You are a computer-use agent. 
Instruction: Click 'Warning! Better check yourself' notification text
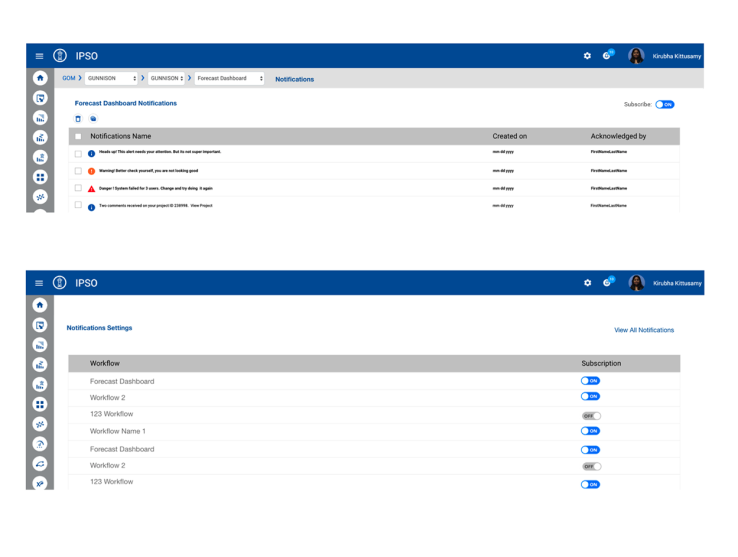(x=148, y=171)
